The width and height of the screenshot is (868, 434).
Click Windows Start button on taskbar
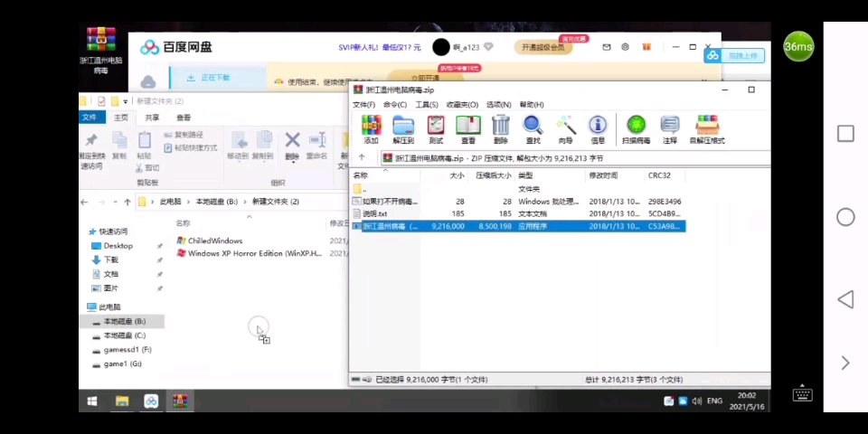[x=92, y=401]
